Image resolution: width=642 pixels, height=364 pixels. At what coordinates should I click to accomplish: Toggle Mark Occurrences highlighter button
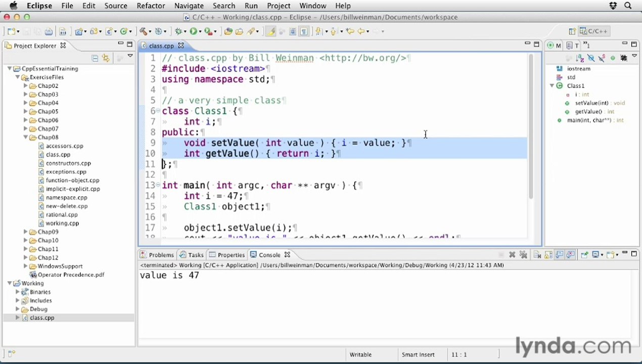pos(271,31)
